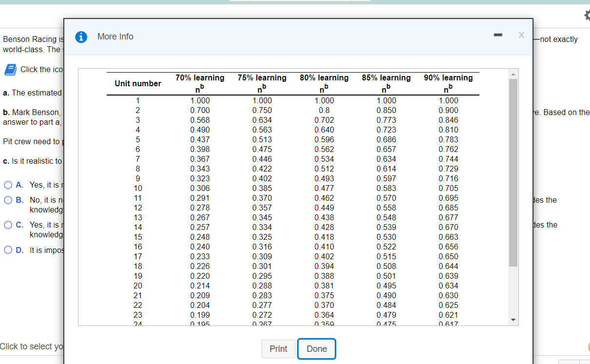Select the 0.8 value in 80% column
The width and height of the screenshot is (590, 364).
coord(324,111)
